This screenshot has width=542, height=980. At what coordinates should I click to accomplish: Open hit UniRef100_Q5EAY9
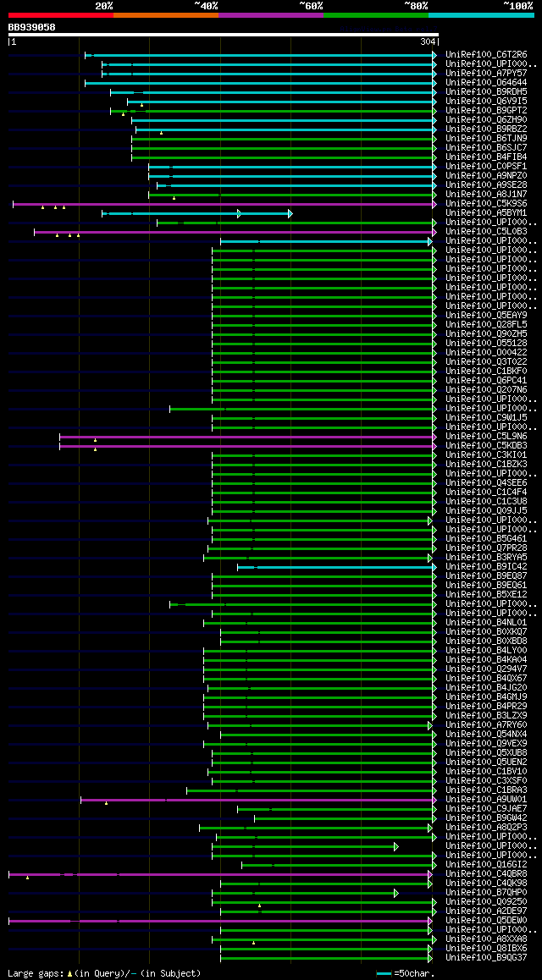tap(486, 316)
